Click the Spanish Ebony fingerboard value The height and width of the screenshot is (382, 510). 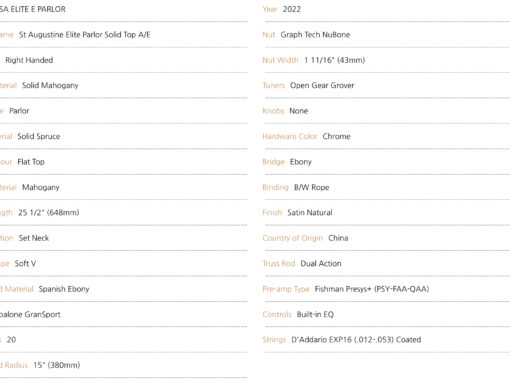click(x=64, y=289)
